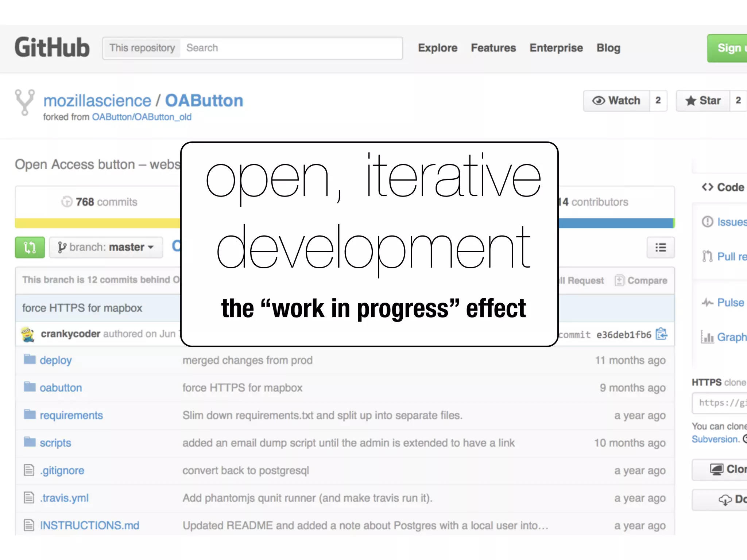Click the list view icon button
Image resolution: width=747 pixels, height=560 pixels.
(661, 248)
